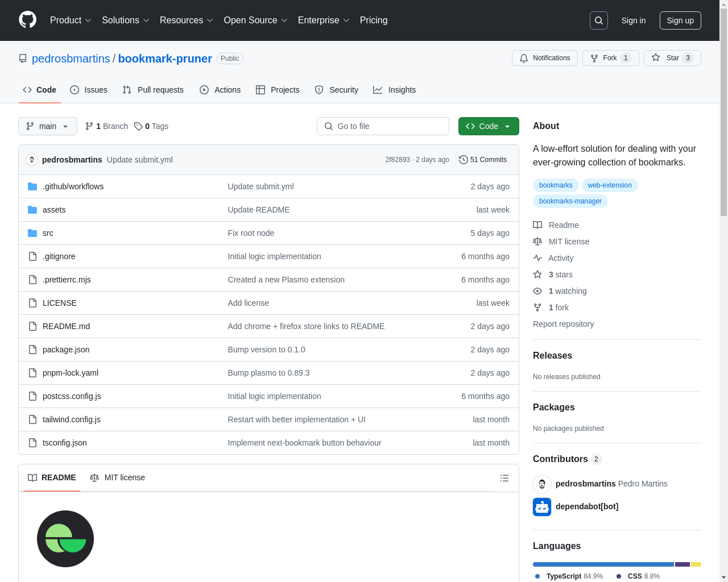Switch to the Actions tab
The height and width of the screenshot is (582, 728).
coord(220,90)
